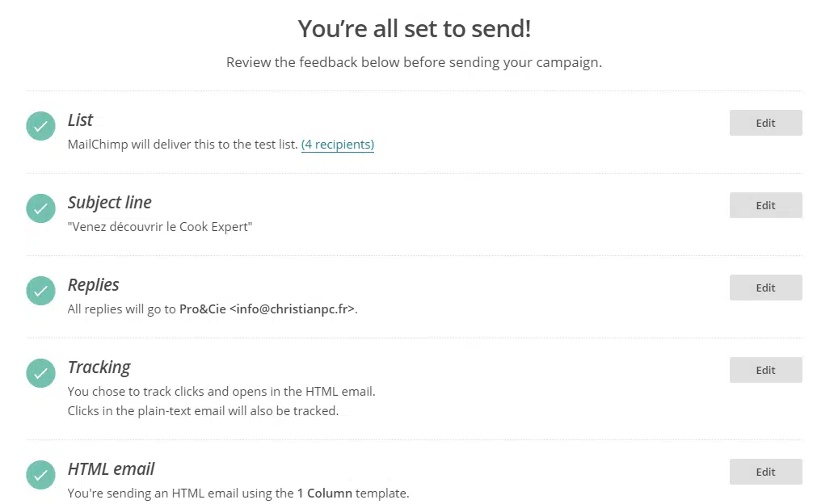The width and height of the screenshot is (834, 504).
Task: Edit the List section
Action: pyautogui.click(x=765, y=123)
